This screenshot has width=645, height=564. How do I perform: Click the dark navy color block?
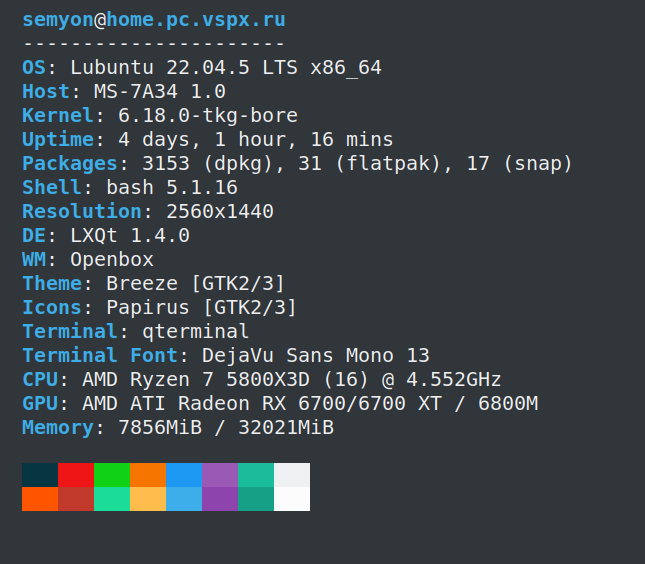(40, 474)
